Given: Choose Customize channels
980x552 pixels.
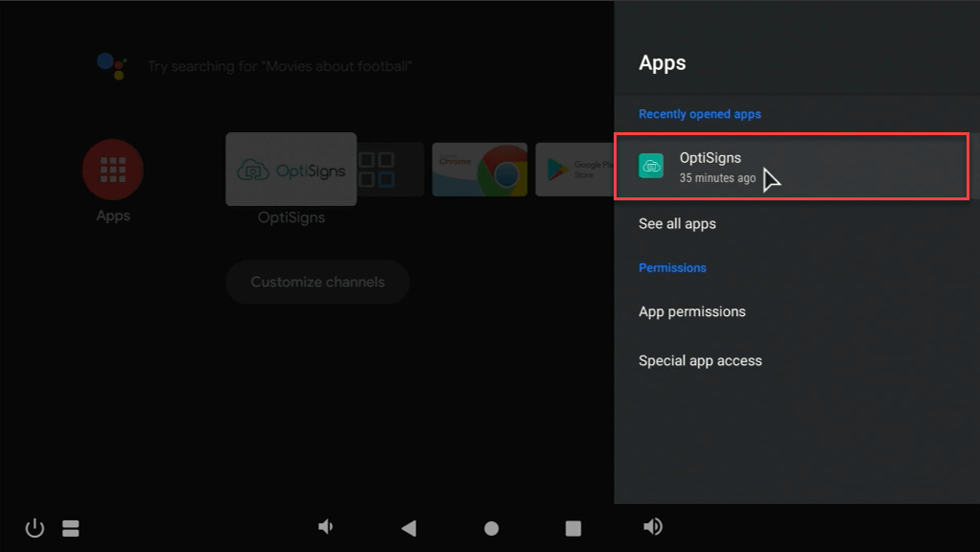Looking at the screenshot, I should point(316,282).
